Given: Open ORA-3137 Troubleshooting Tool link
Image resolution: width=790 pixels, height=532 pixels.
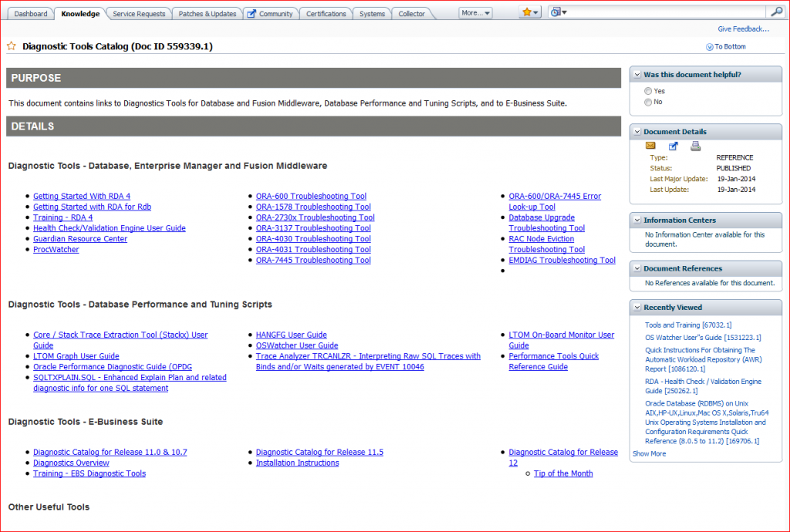Looking at the screenshot, I should click(x=313, y=228).
